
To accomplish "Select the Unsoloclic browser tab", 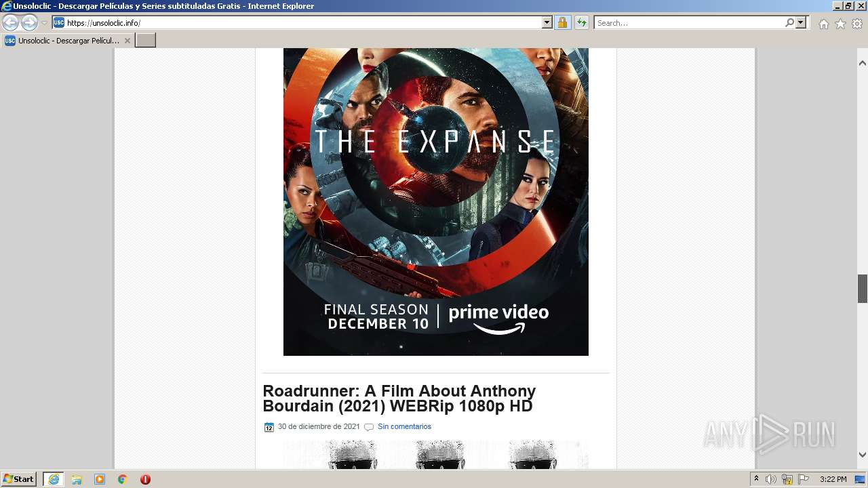I will tap(67, 41).
